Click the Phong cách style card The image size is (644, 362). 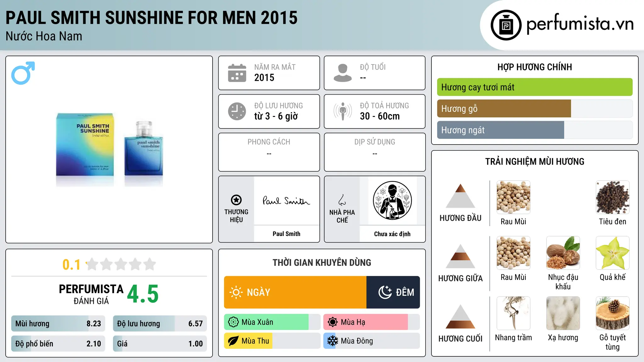pyautogui.click(x=269, y=152)
